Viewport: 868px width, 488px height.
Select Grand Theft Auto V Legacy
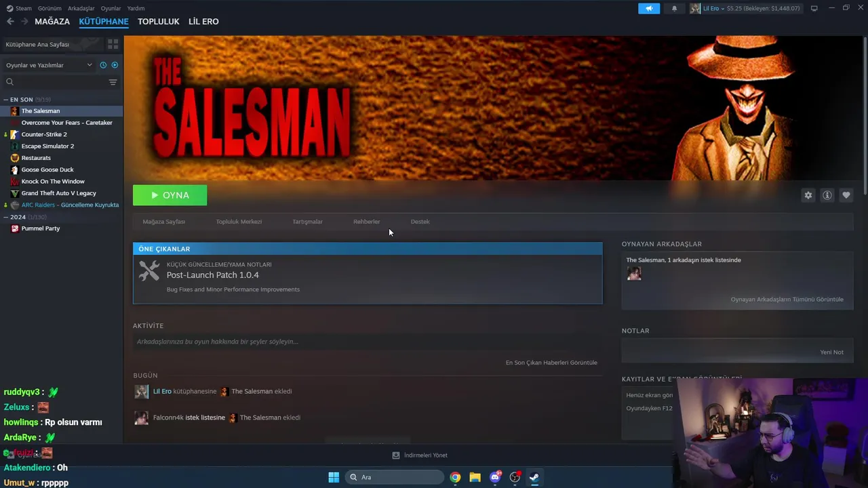[x=59, y=193]
